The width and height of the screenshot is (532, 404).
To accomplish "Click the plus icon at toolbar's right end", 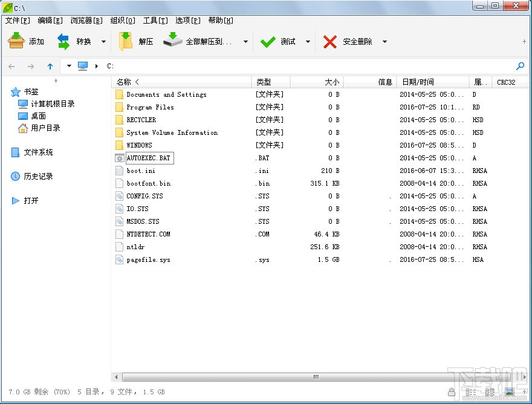I will pos(524,41).
